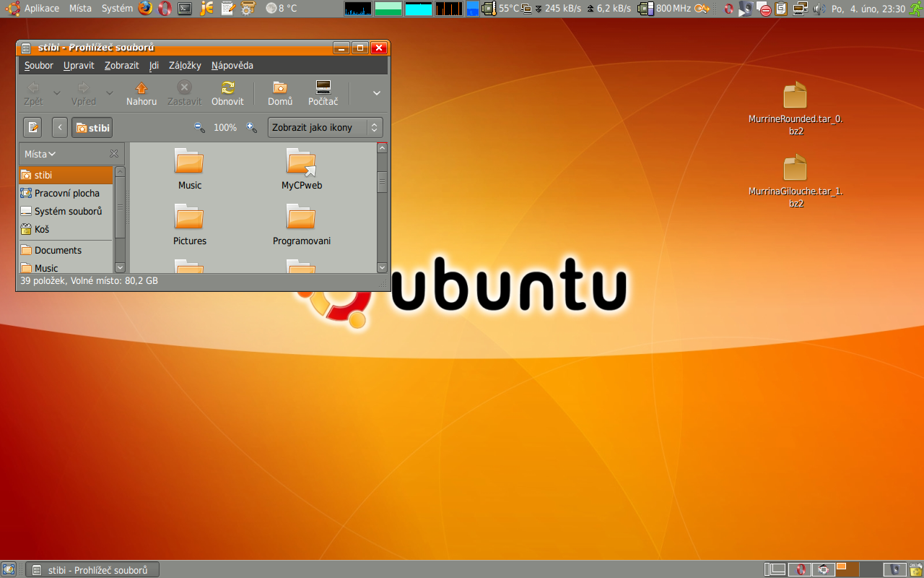Launch Opera from the top panel
This screenshot has width=924, height=578.
(x=165, y=9)
